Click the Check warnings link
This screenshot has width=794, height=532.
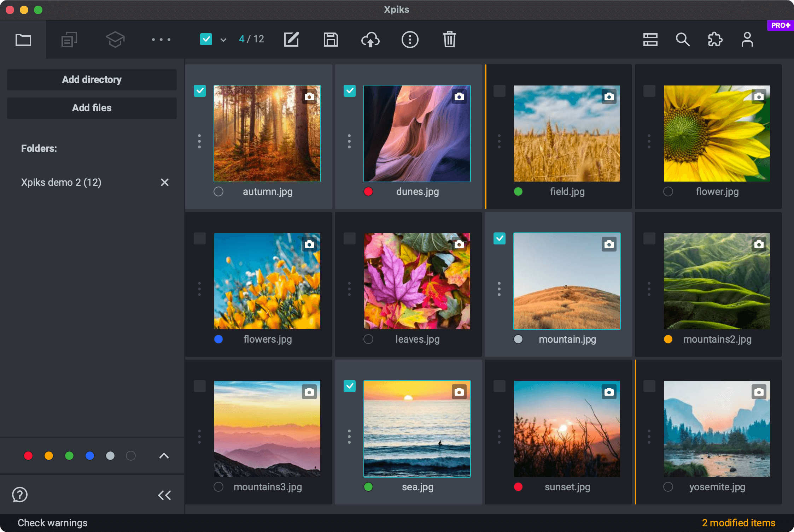point(53,523)
